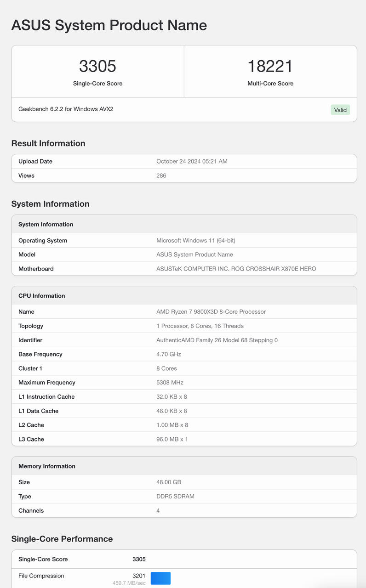Click the 'L1 Data Cache' row label
The height and width of the screenshot is (588, 366).
(39, 411)
